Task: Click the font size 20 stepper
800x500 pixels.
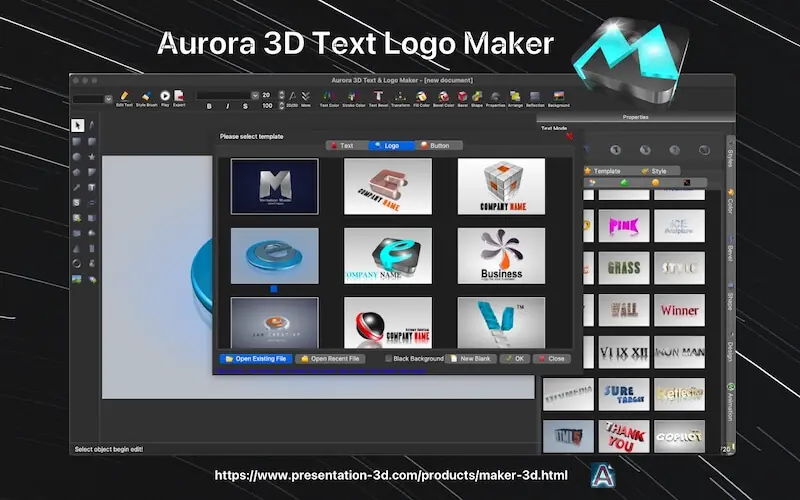Action: pyautogui.click(x=281, y=95)
